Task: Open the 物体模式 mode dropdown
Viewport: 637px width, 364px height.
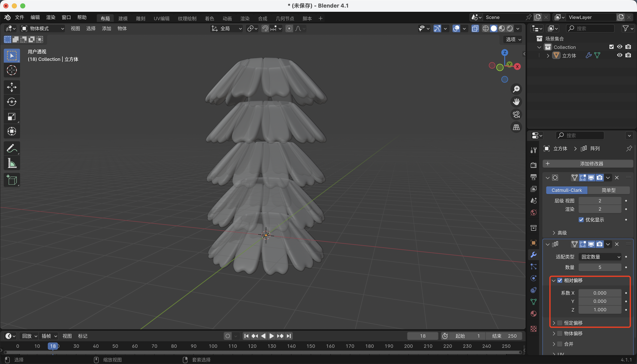Action: [x=43, y=28]
